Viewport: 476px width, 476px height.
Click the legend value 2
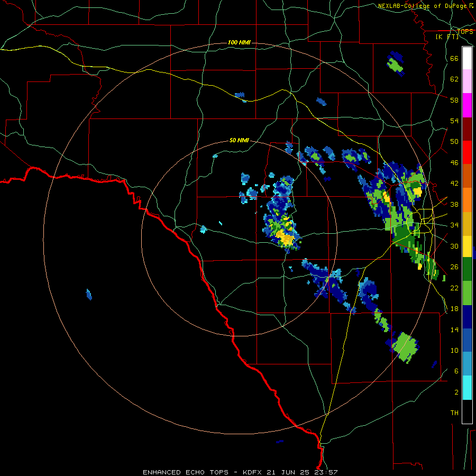(456, 392)
